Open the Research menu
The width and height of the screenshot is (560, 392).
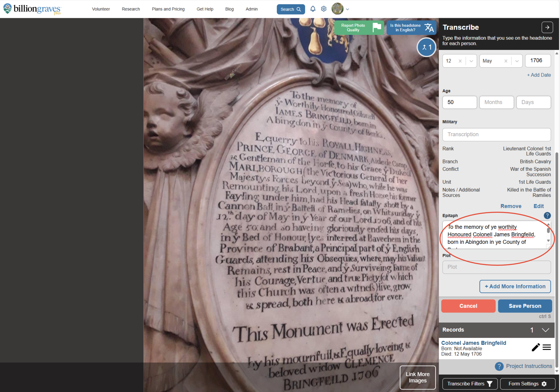[x=131, y=9]
